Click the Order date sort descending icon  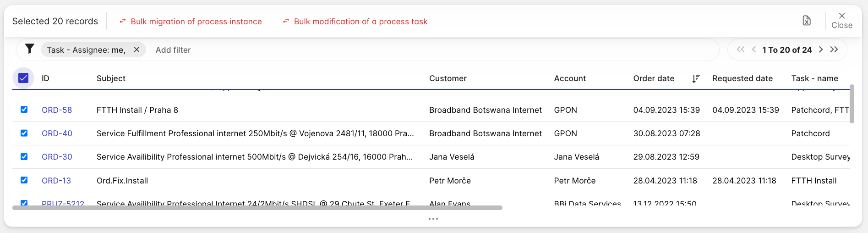click(x=696, y=78)
